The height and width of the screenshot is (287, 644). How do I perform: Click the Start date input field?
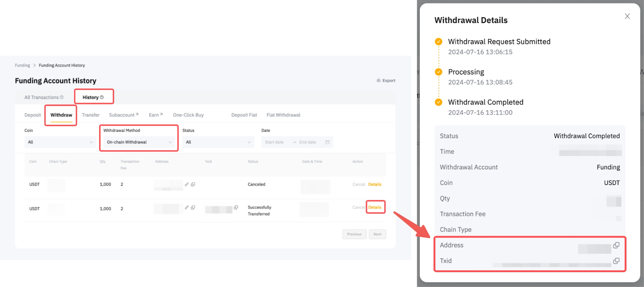[275, 142]
